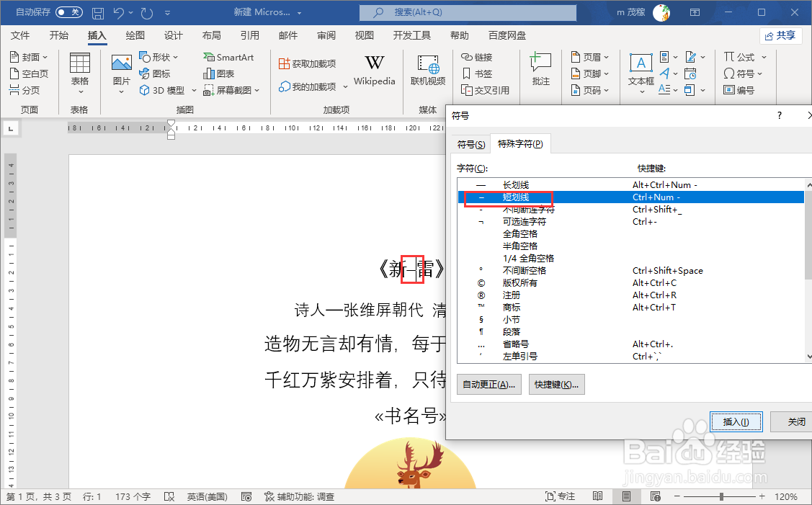Click the 专注 focus mode button
The image size is (812, 505).
561,496
